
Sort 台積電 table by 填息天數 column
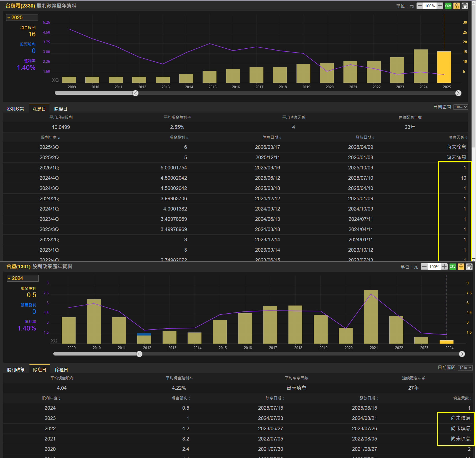(458, 137)
